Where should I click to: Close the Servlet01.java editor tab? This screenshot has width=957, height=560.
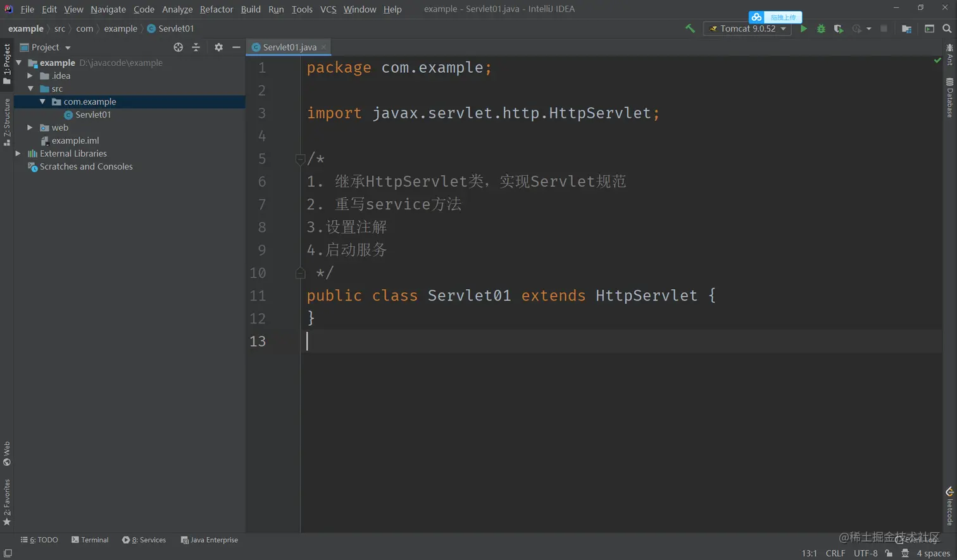click(323, 47)
